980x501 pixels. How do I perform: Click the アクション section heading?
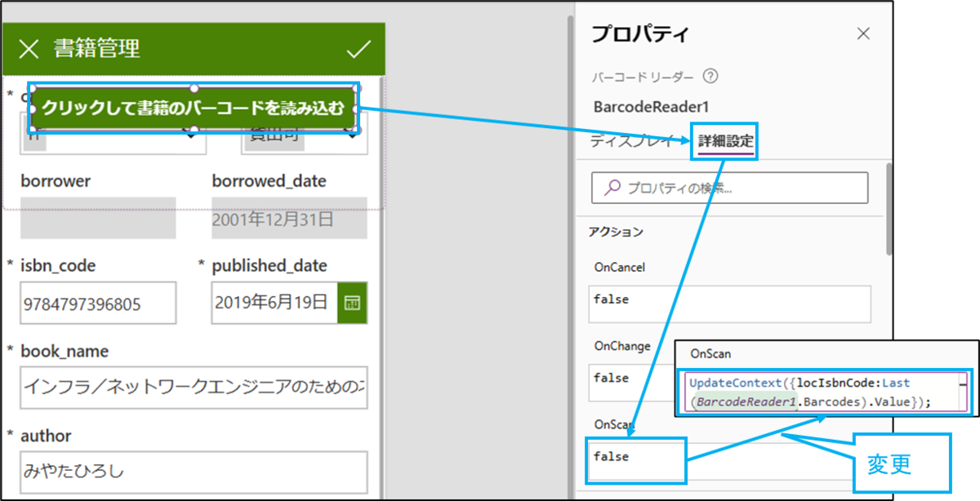click(616, 232)
